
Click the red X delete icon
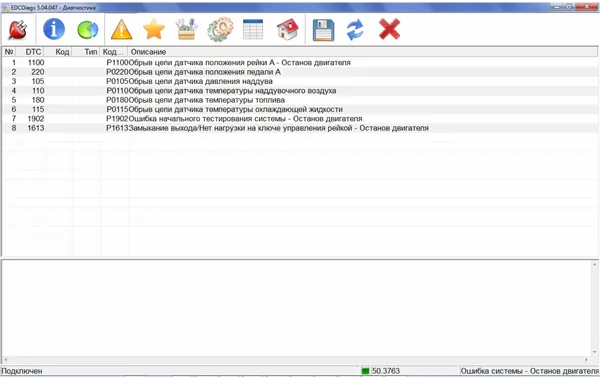(389, 29)
